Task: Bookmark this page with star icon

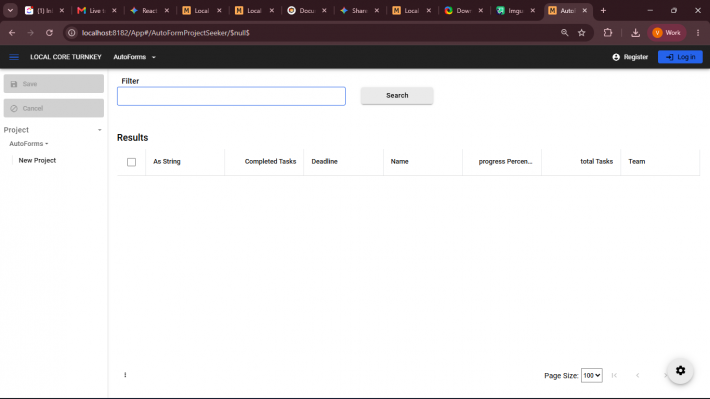Action: [x=582, y=33]
